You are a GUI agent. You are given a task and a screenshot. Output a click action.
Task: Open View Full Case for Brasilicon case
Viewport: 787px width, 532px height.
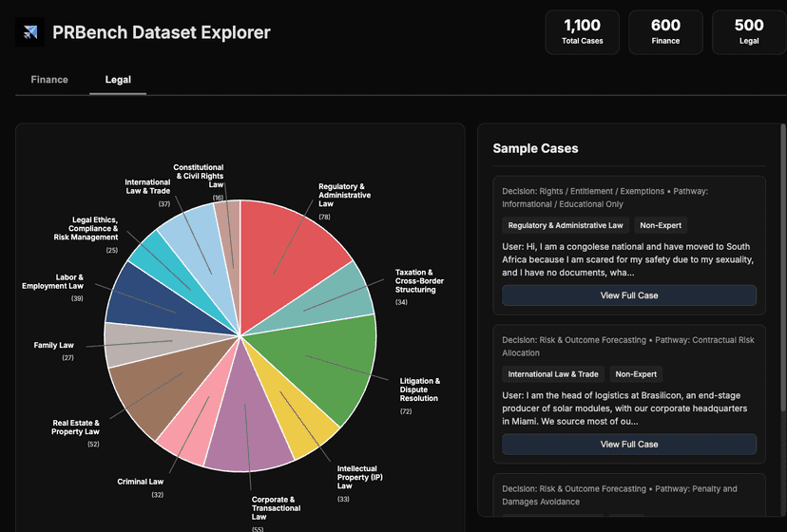[x=628, y=444]
